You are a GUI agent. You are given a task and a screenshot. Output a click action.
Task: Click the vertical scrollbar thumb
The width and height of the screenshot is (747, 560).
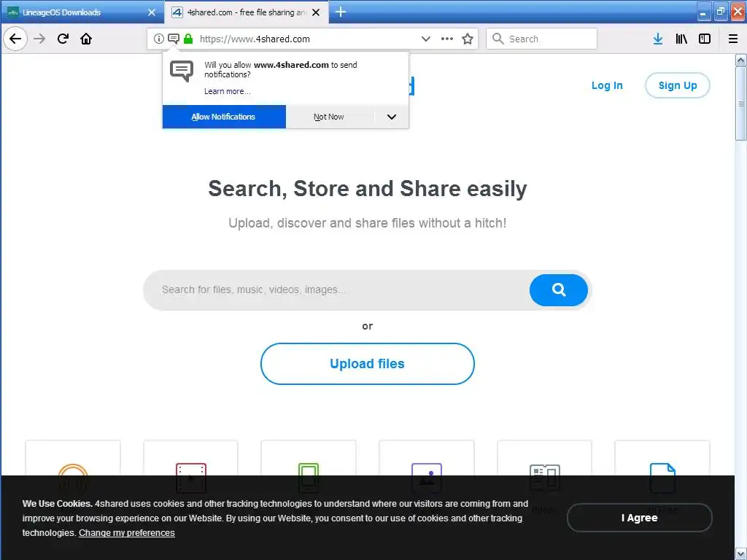(x=741, y=104)
